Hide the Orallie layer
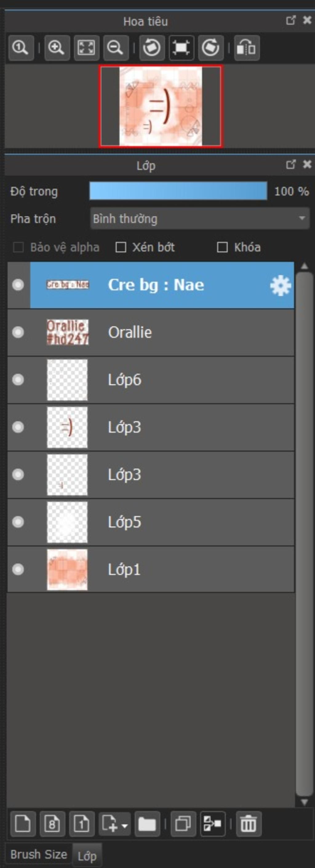Viewport: 315px width, 868px height. point(18,332)
